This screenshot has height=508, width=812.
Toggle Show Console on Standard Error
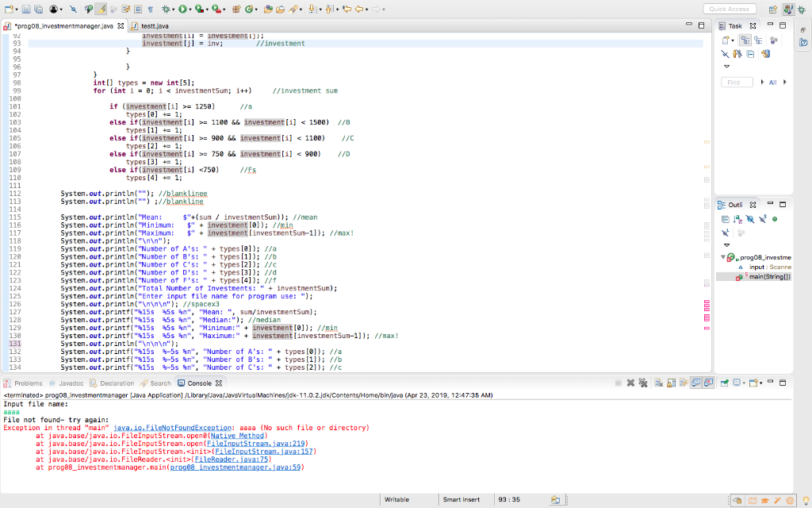[x=708, y=383]
